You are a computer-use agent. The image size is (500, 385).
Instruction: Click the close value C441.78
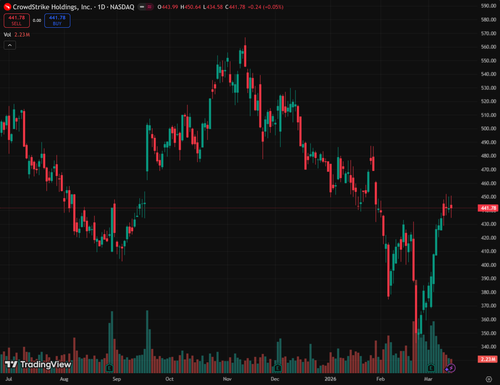235,7
